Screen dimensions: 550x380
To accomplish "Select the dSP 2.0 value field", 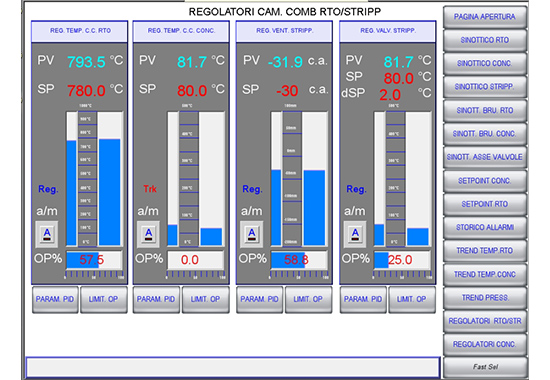I will coord(390,95).
